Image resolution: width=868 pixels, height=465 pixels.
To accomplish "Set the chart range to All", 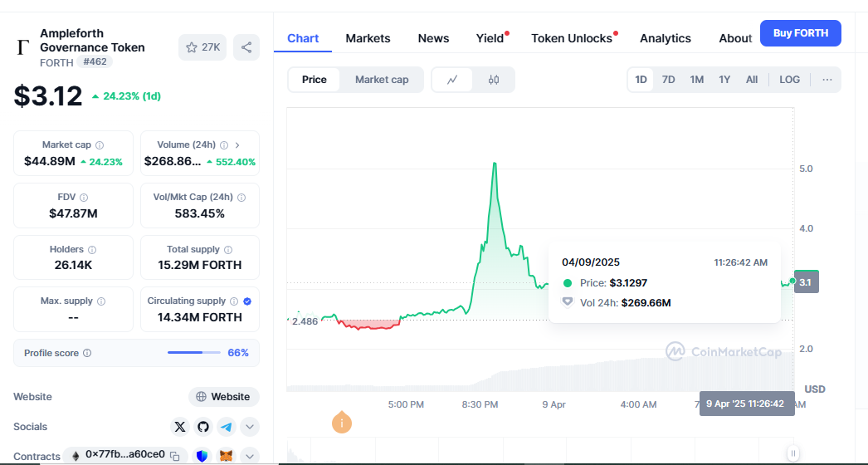I will pyautogui.click(x=751, y=80).
